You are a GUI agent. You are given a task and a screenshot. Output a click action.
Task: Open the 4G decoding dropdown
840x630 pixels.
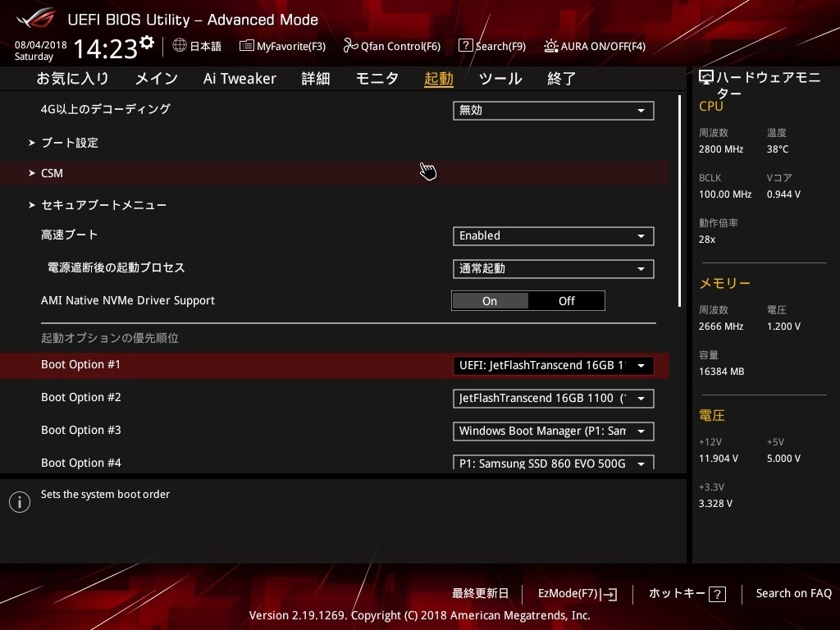(x=554, y=111)
